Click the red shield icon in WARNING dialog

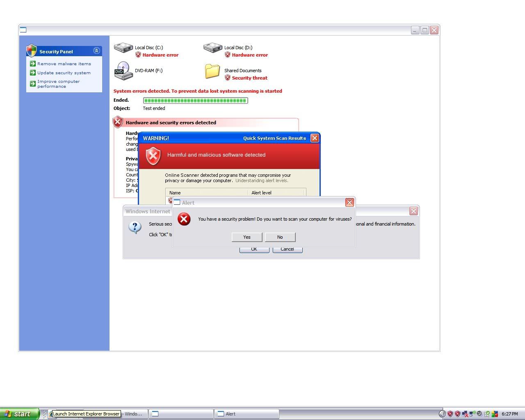coord(153,156)
